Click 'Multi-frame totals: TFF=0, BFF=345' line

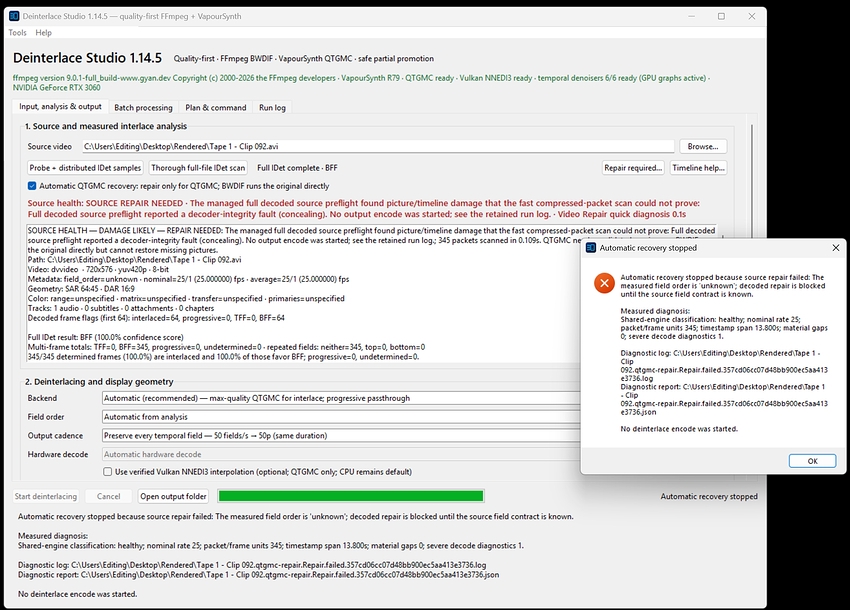227,347
